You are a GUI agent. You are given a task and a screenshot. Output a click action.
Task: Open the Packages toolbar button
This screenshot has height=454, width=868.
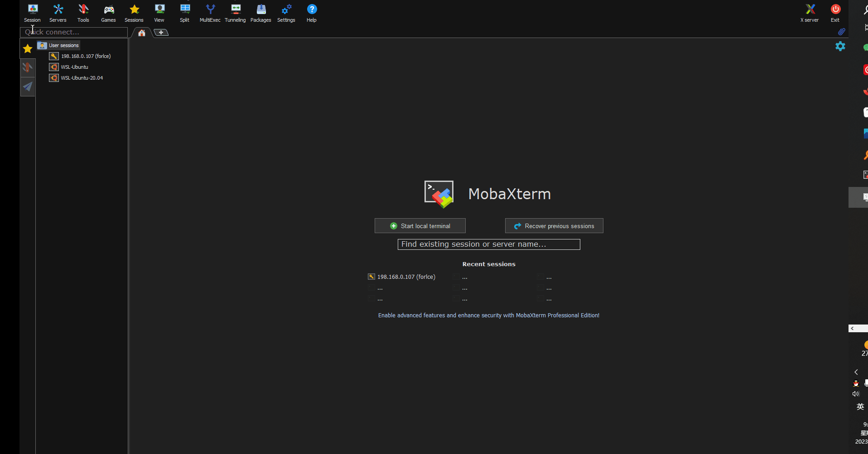point(261,13)
